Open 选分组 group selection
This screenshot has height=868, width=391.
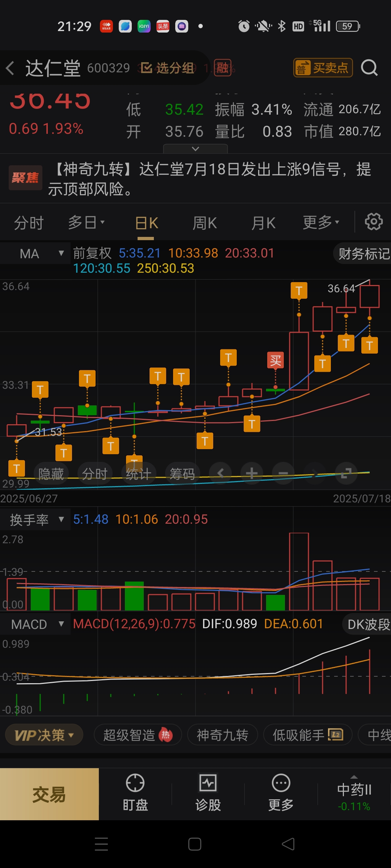pos(168,68)
